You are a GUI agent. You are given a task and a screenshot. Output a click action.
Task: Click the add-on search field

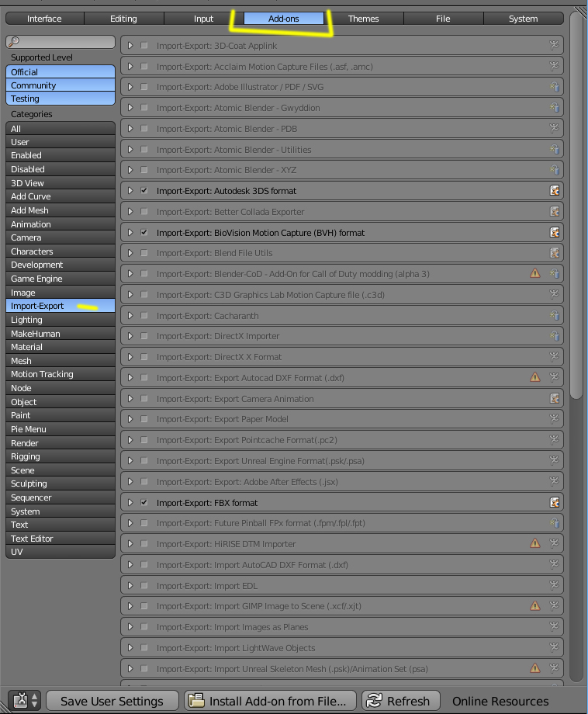(61, 42)
